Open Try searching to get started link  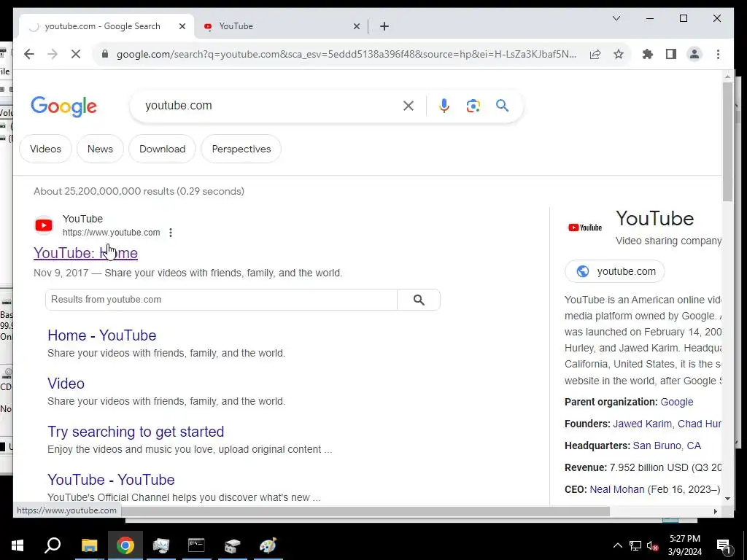pos(136,432)
